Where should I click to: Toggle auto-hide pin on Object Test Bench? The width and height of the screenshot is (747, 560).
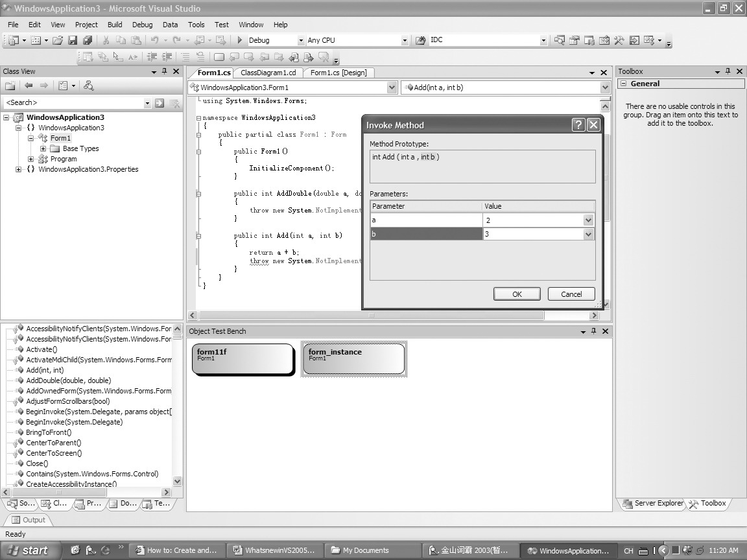[593, 331]
